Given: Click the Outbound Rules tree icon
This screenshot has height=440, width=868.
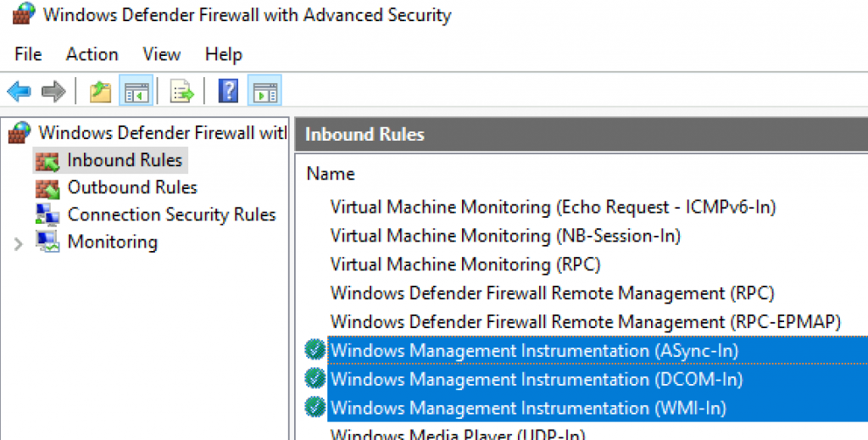Looking at the screenshot, I should (47, 187).
